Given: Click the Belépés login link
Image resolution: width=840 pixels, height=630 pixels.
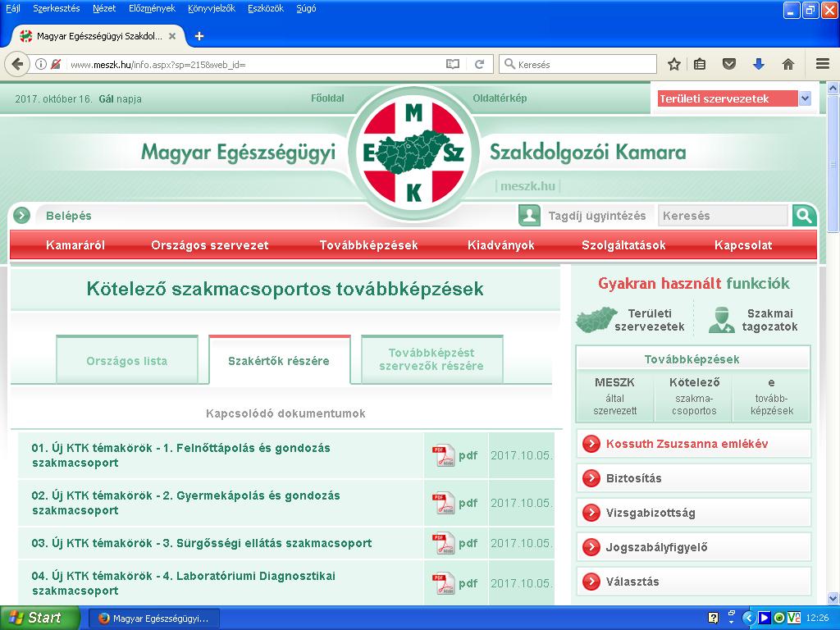Looking at the screenshot, I should click(x=69, y=216).
